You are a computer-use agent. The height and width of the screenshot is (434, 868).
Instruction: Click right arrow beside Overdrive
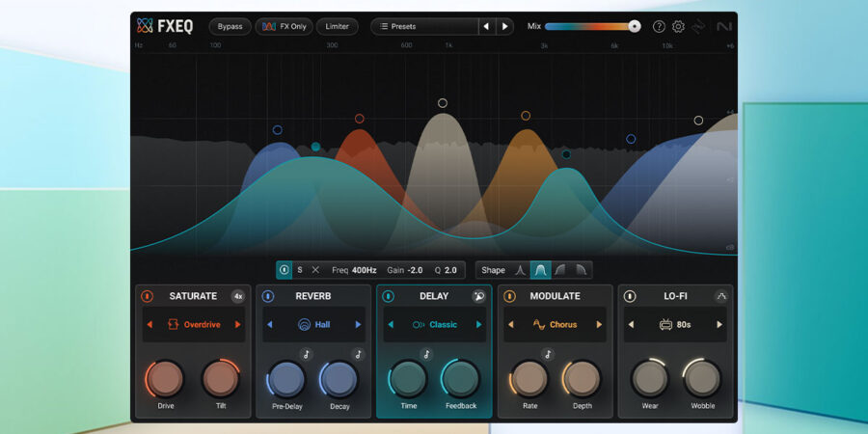click(237, 324)
